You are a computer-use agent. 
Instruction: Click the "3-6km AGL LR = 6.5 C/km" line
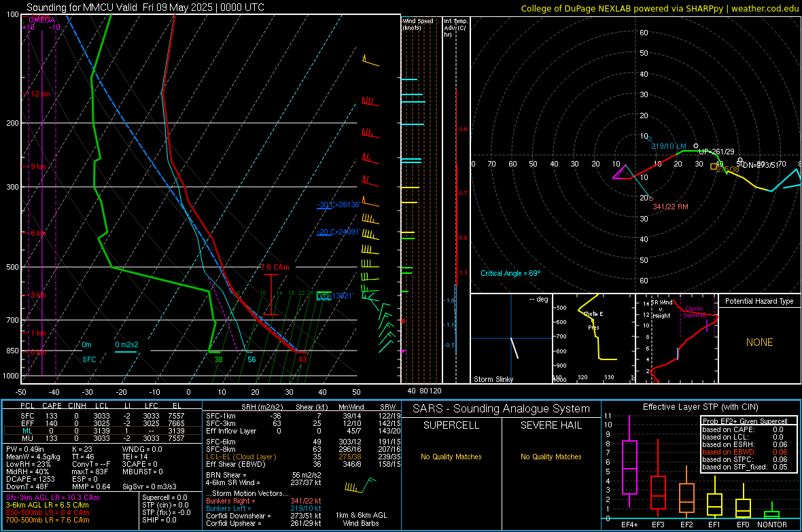[47, 505]
